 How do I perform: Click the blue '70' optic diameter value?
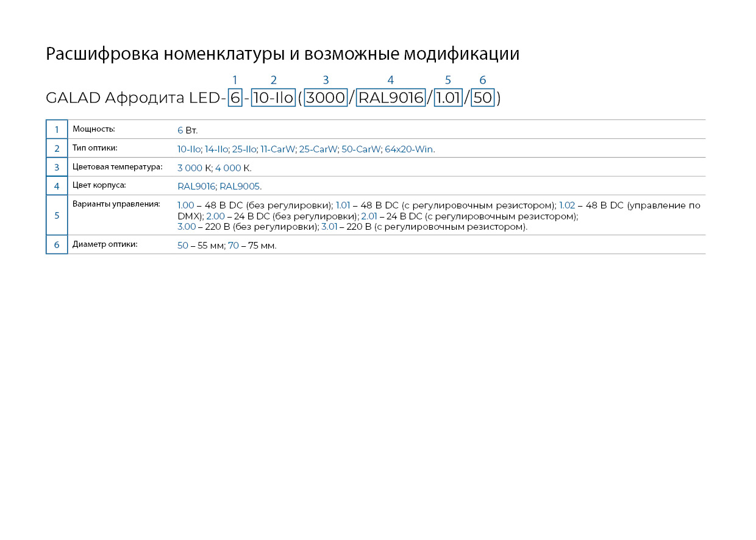point(234,246)
